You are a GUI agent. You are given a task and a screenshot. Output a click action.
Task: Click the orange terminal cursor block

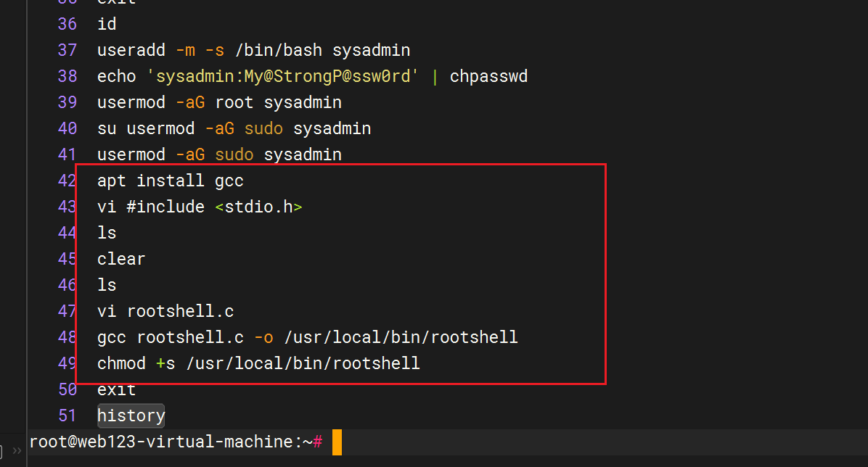point(337,442)
